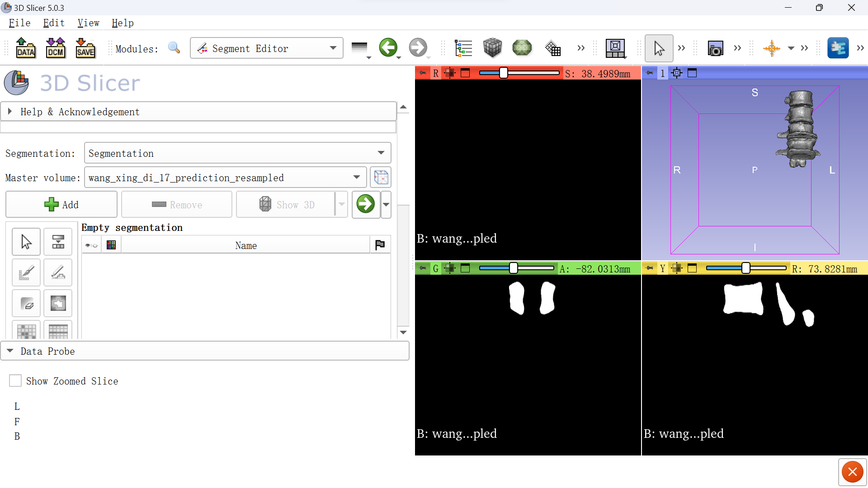The height and width of the screenshot is (488, 868).
Task: Open the Help menu
Action: pyautogui.click(x=123, y=23)
